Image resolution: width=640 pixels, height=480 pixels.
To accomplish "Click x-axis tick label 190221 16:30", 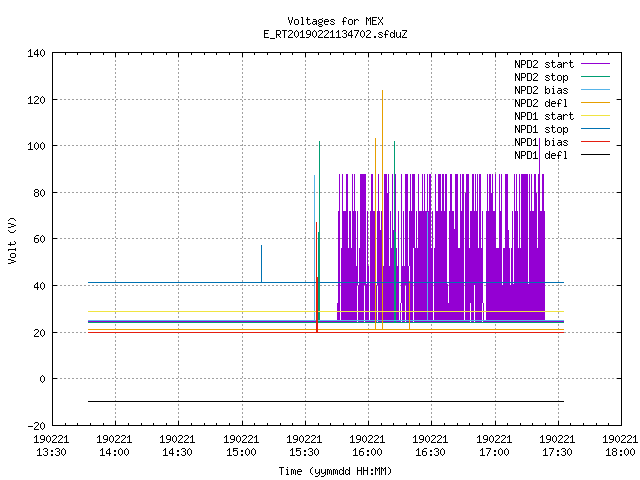I will tap(431, 446).
